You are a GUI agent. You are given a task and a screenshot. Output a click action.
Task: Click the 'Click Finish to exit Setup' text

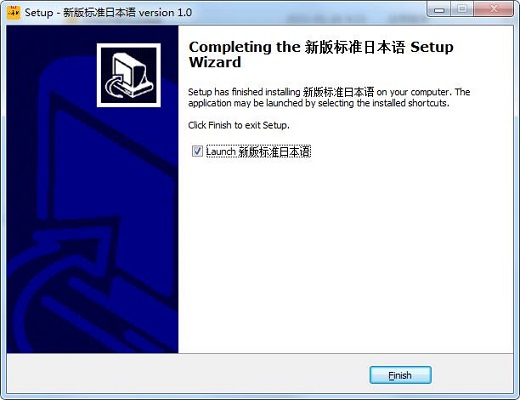(x=239, y=125)
